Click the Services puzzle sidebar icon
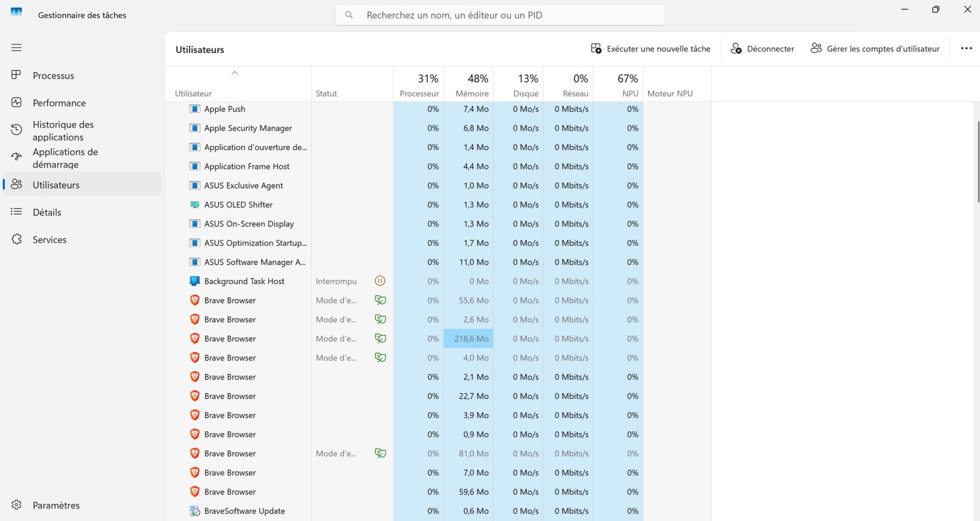980x521 pixels. click(x=16, y=239)
